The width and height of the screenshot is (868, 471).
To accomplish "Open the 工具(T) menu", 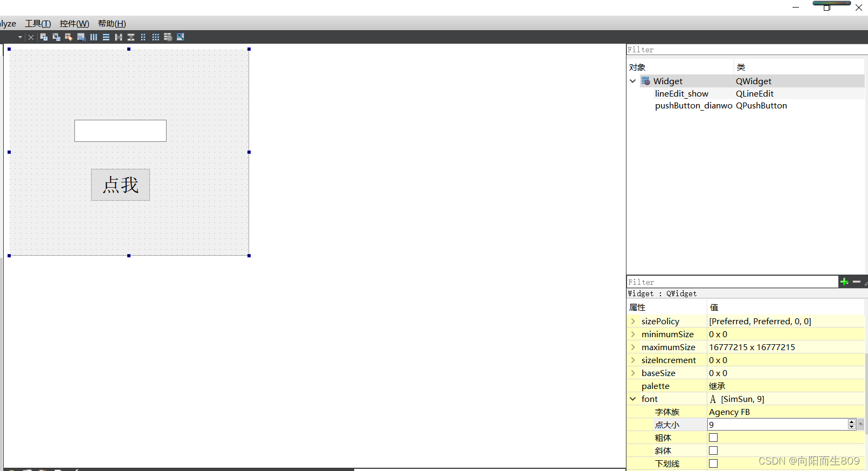I will [38, 24].
